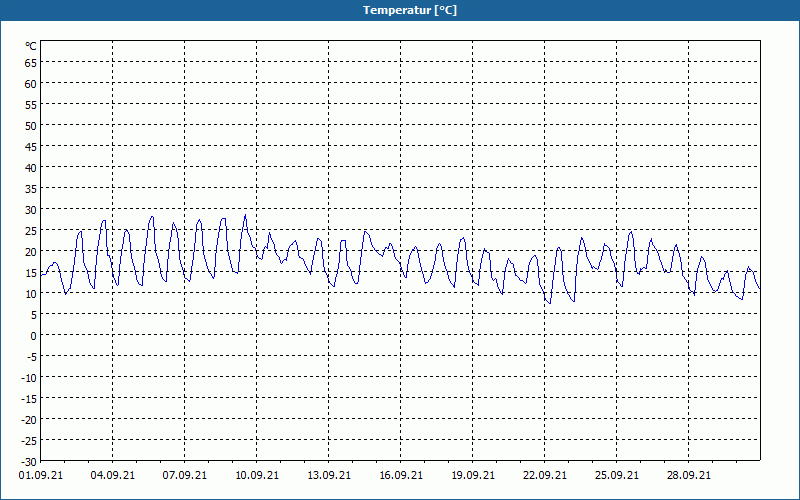The width and height of the screenshot is (800, 500).
Task: Click the "Temperatur [°C]" chart title
Action: click(x=410, y=10)
